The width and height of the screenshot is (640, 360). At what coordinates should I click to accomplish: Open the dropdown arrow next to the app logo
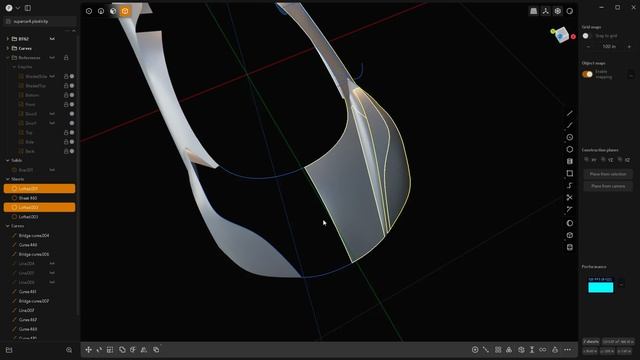[18, 8]
